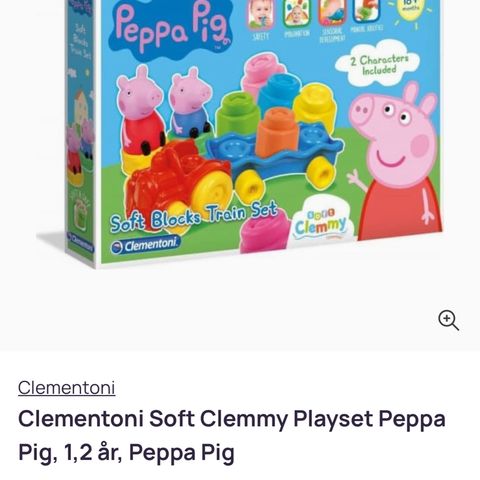This screenshot has width=480, height=480.
Task: Click the pink soft block at box bottom
Action: pyautogui.click(x=265, y=231)
